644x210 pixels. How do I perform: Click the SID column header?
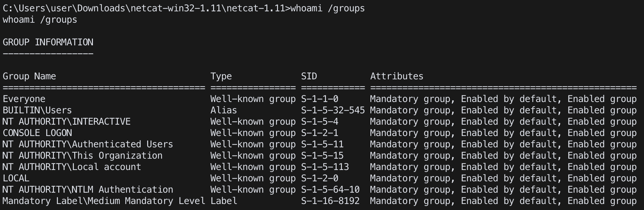click(309, 76)
